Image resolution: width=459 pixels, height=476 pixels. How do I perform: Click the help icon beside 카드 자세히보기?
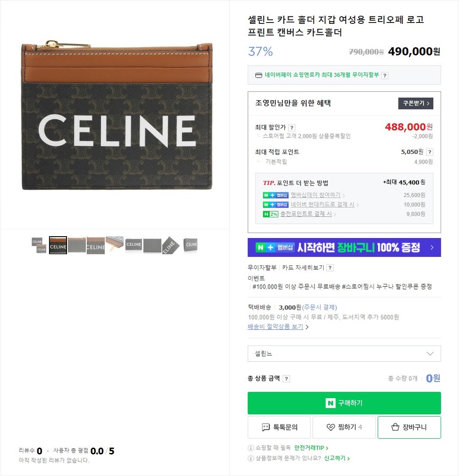click(330, 268)
